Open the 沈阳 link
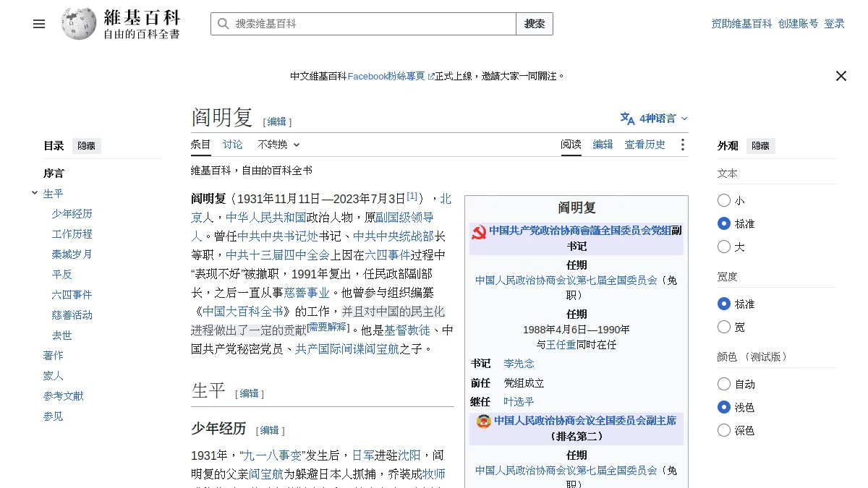The width and height of the screenshot is (868, 488). tap(409, 455)
